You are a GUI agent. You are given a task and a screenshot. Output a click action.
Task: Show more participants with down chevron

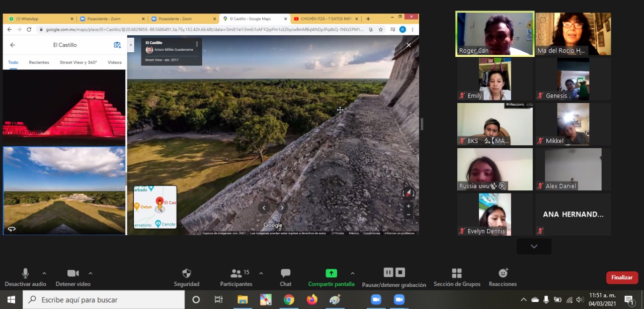tap(534, 246)
